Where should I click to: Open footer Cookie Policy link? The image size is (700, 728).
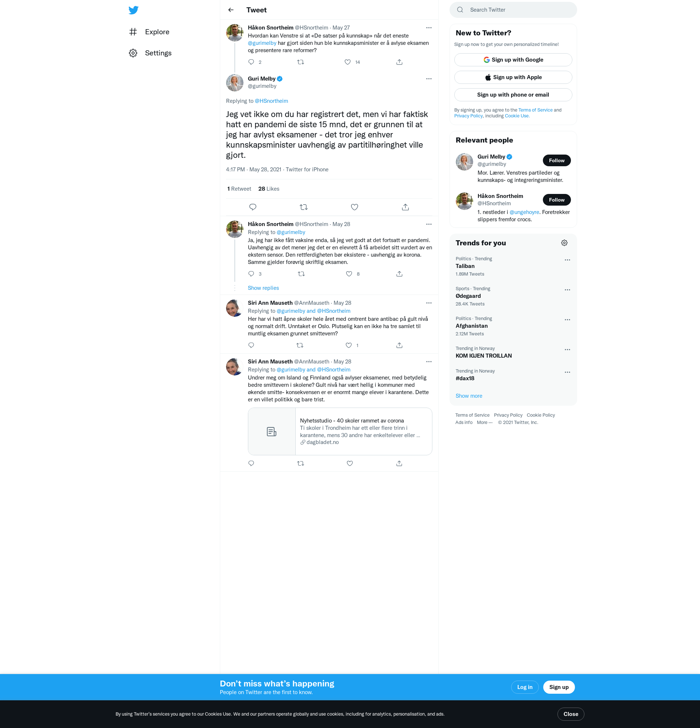541,415
